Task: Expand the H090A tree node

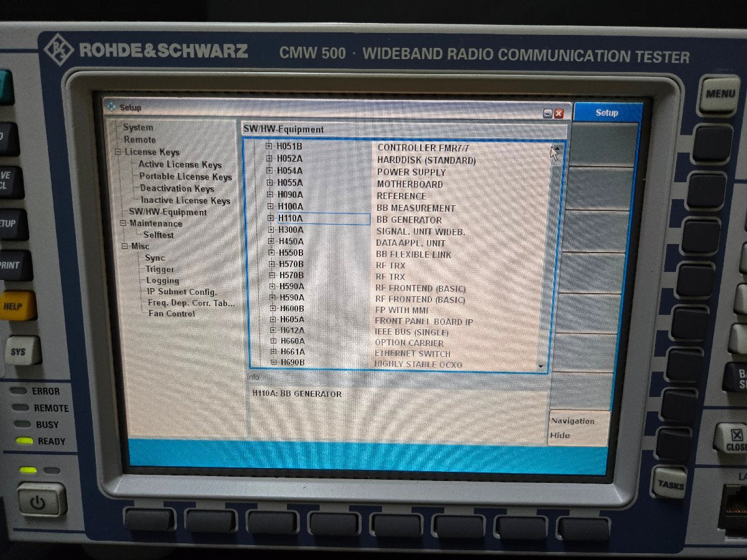Action: coord(270,195)
